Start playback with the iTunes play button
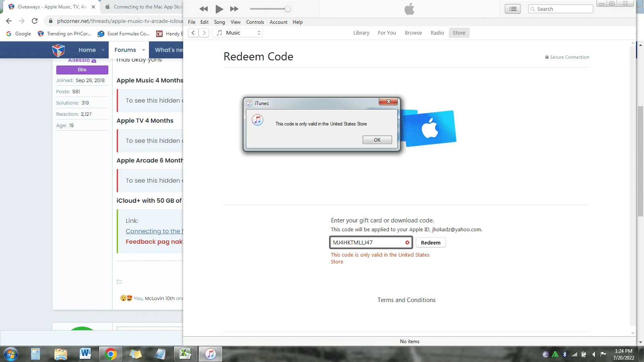 pyautogui.click(x=219, y=9)
